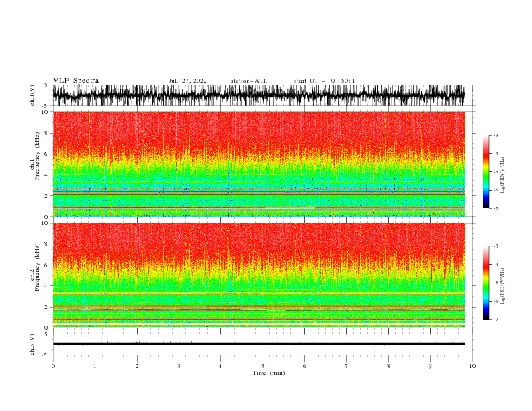This screenshot has width=532, height=411.
Task: Click time axis tick label "2"
Action: pos(137,366)
